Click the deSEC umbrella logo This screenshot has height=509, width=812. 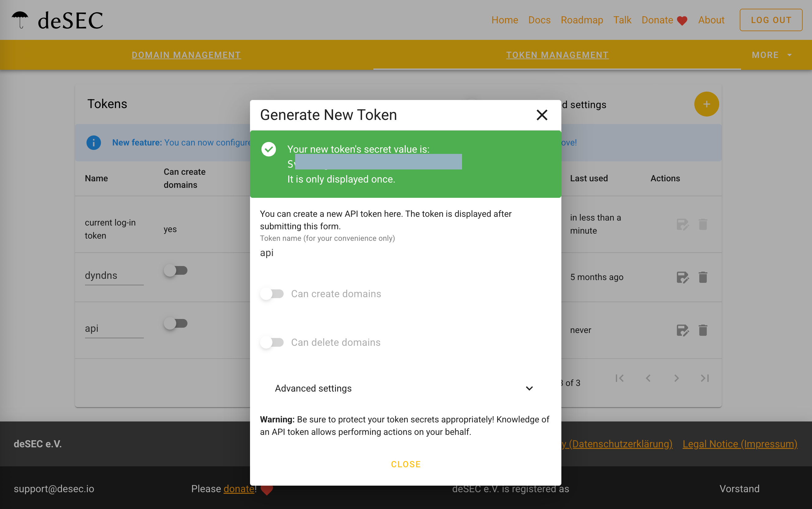pos(20,20)
